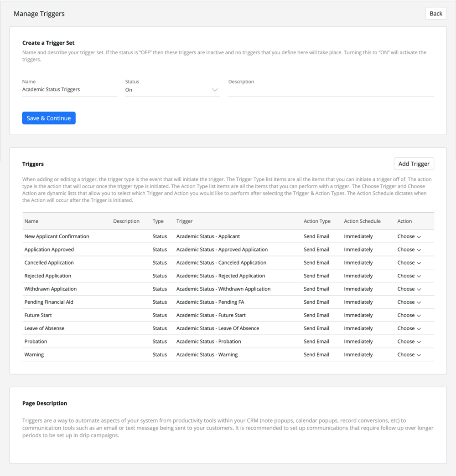Viewport: 456px width, 476px height.
Task: Click the Add Trigger button
Action: click(x=414, y=164)
